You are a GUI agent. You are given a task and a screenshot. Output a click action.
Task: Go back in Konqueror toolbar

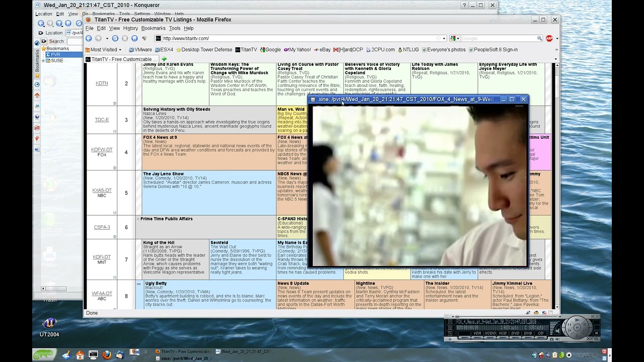41,23
